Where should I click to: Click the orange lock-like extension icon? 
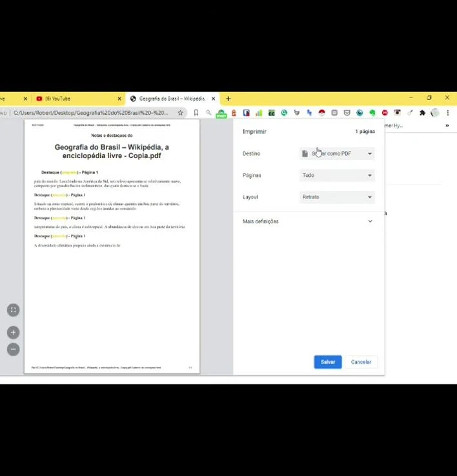click(234, 113)
